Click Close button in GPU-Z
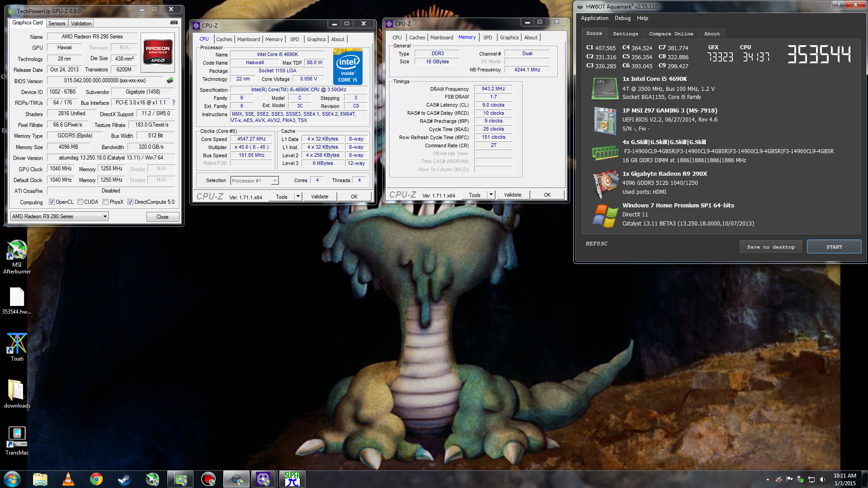This screenshot has width=868, height=488. (x=162, y=217)
